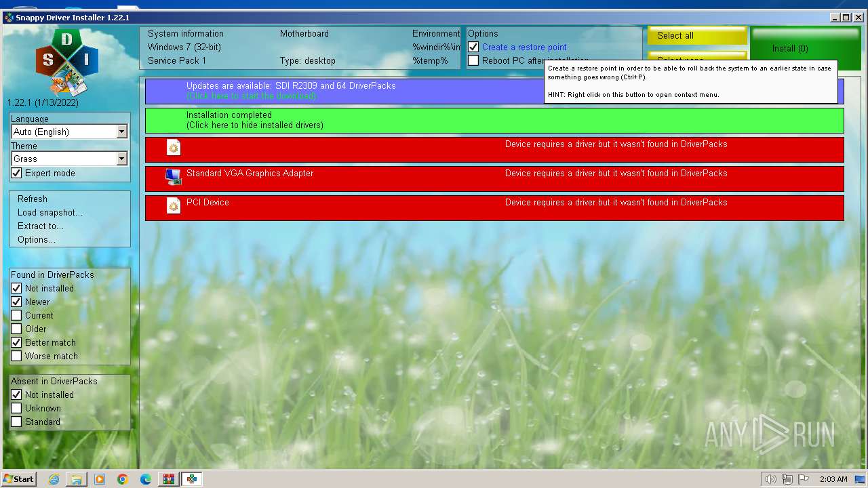Click the volume speaker tray icon

770,479
